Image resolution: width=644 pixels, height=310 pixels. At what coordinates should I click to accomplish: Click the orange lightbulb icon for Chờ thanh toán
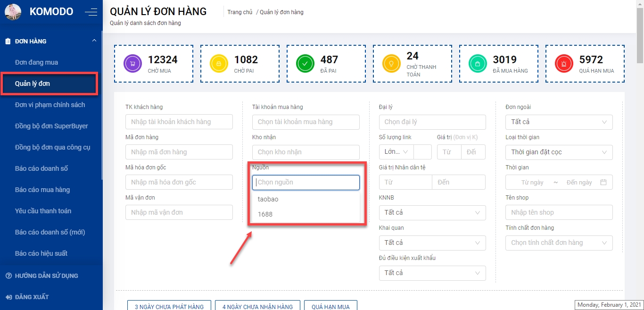coord(391,63)
